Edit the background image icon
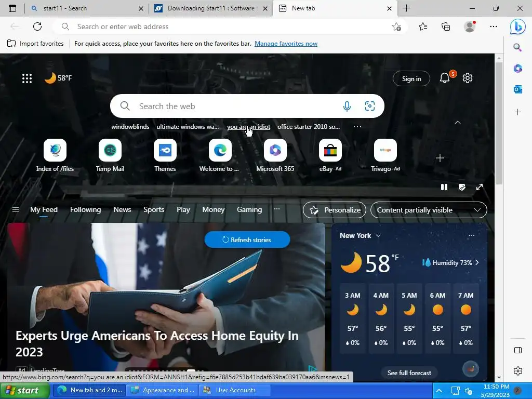Screen dimensions: 532x399 462,187
